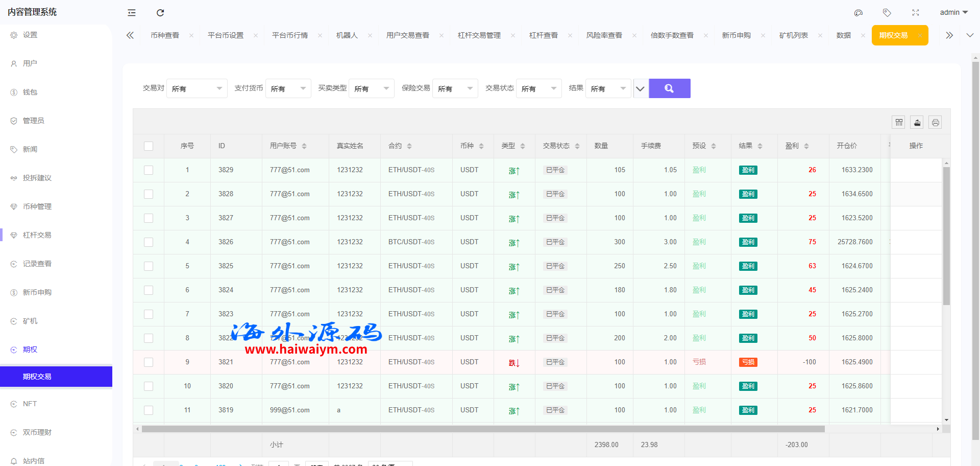Click the refresh page icon

click(x=160, y=13)
